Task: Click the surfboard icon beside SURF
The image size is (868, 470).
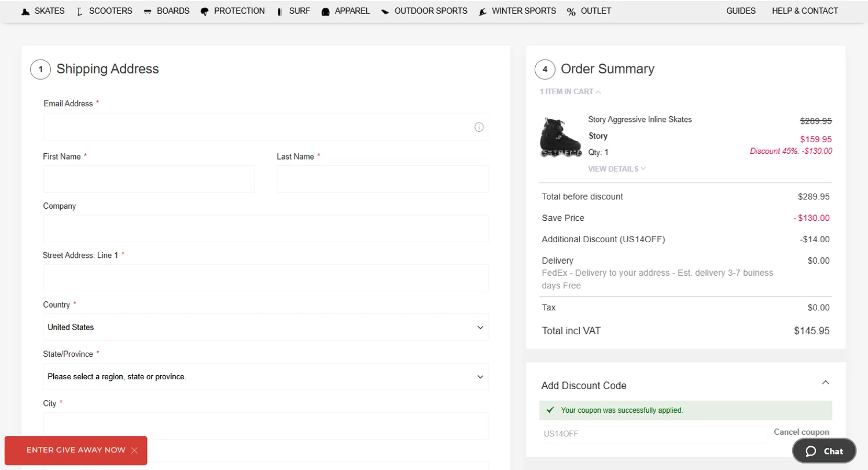Action: coord(279,12)
